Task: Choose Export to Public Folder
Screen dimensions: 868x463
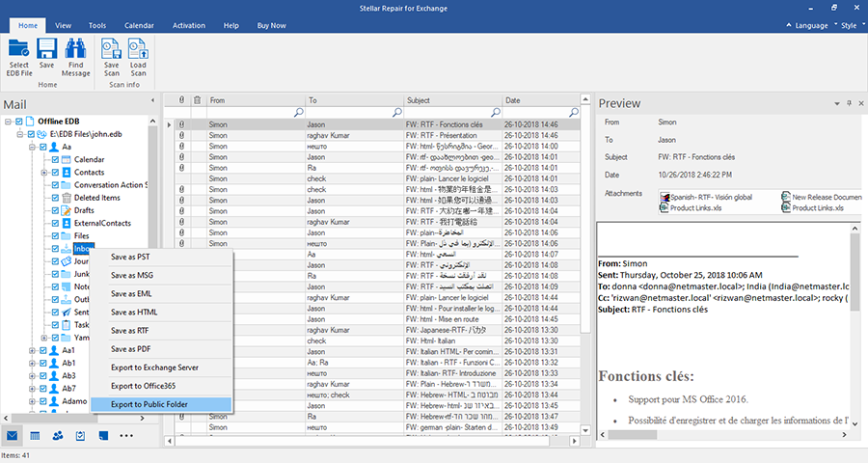Action: [161, 404]
